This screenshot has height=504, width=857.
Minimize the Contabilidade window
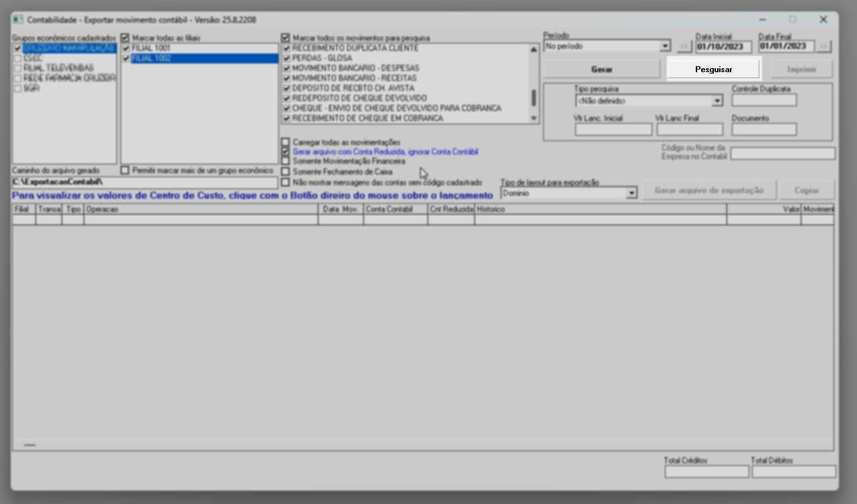763,20
